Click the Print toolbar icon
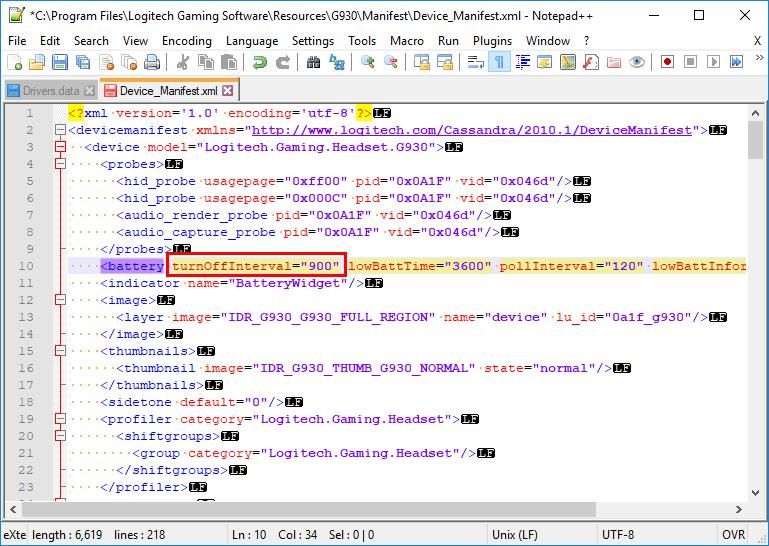Screen dimensions: 769x546 (152, 62)
